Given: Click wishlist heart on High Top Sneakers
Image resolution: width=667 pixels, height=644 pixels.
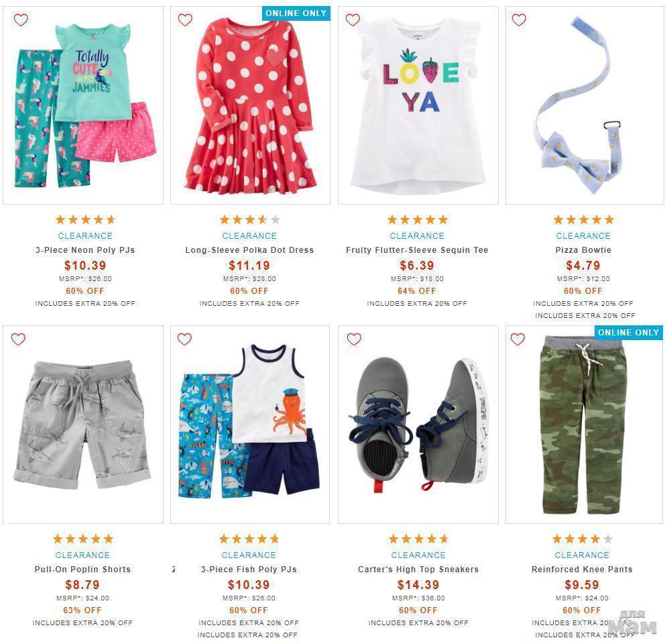Looking at the screenshot, I should [x=354, y=339].
